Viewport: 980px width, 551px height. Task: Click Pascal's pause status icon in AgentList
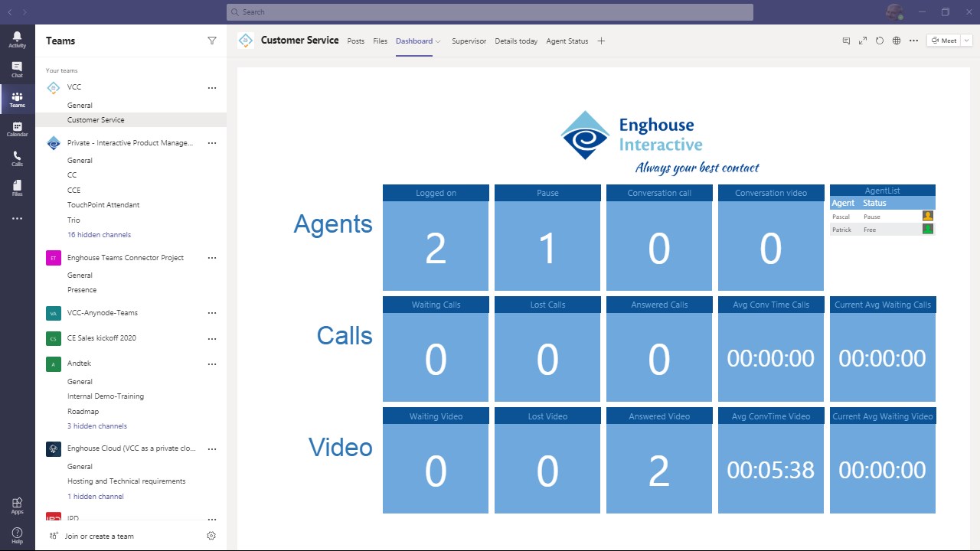tap(928, 217)
